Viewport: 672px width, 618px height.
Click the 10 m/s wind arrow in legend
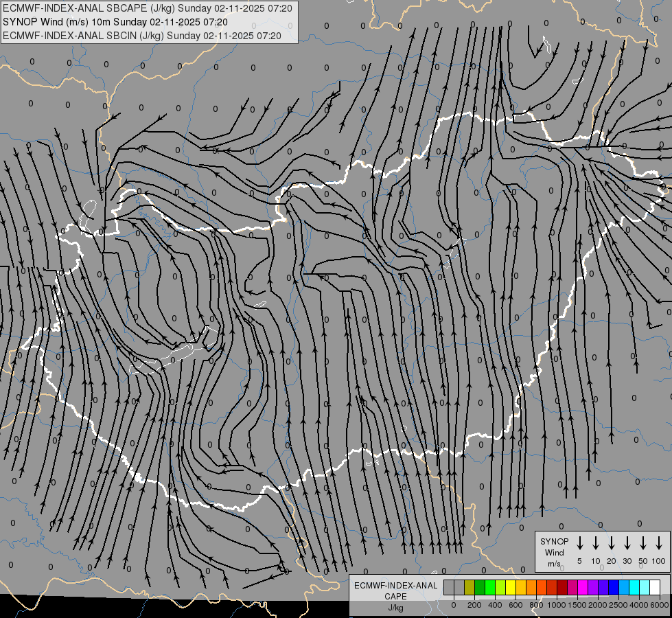point(595,542)
